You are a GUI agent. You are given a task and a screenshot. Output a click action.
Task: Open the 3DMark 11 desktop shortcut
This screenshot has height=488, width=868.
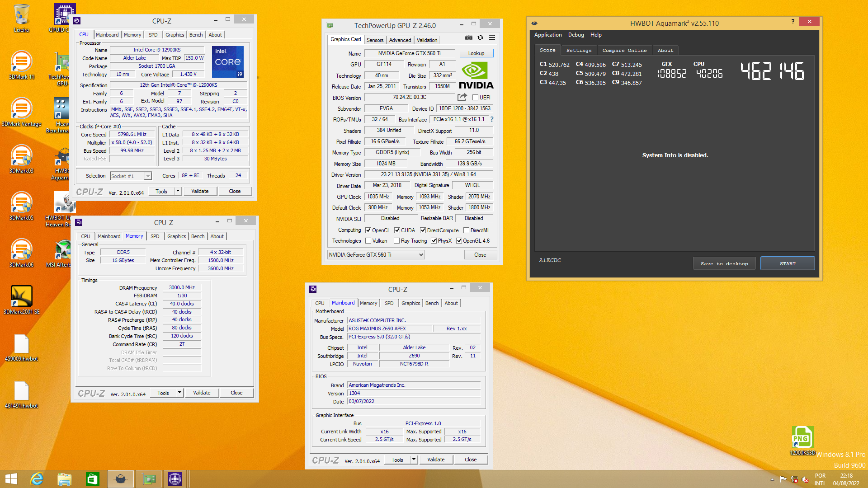click(x=21, y=65)
